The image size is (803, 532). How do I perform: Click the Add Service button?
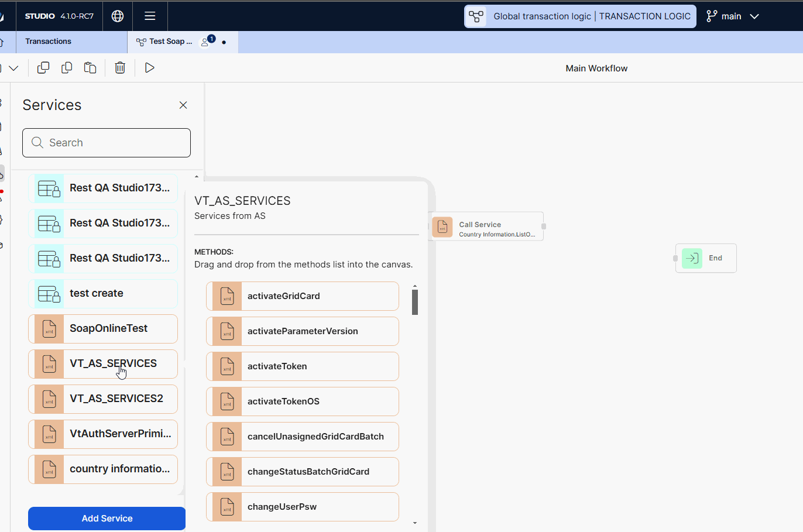click(107, 519)
